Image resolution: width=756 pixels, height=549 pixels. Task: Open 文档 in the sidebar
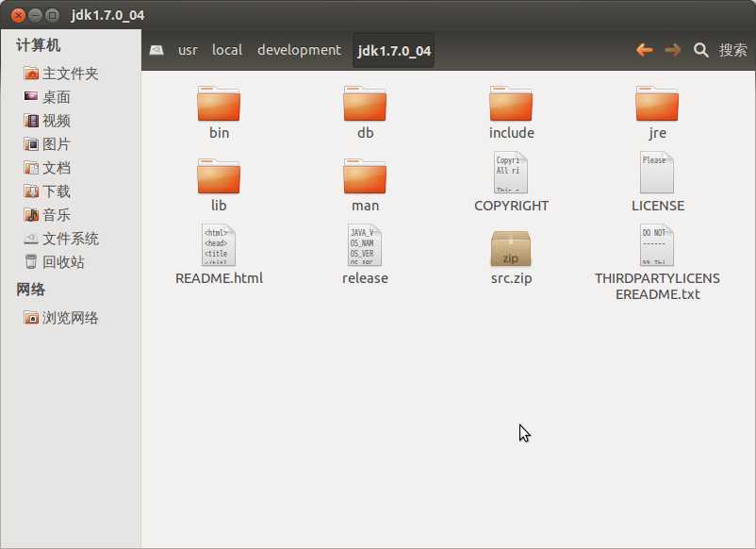coord(57,167)
